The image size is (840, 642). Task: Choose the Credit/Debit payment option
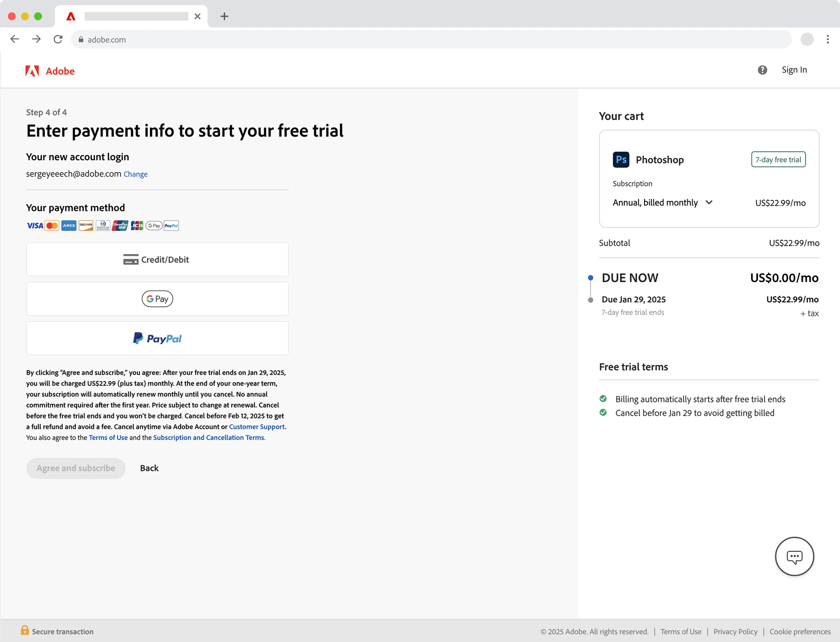[x=157, y=260]
